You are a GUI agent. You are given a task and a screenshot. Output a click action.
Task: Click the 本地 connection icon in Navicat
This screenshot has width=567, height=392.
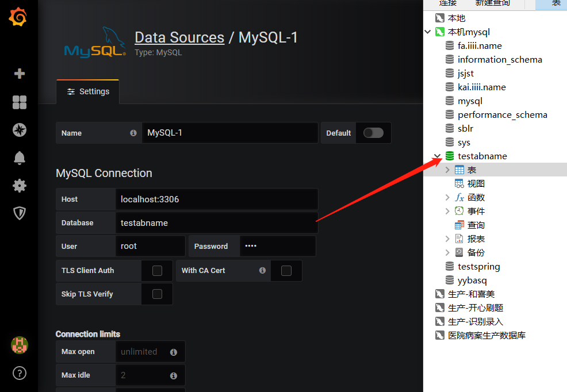pos(440,18)
